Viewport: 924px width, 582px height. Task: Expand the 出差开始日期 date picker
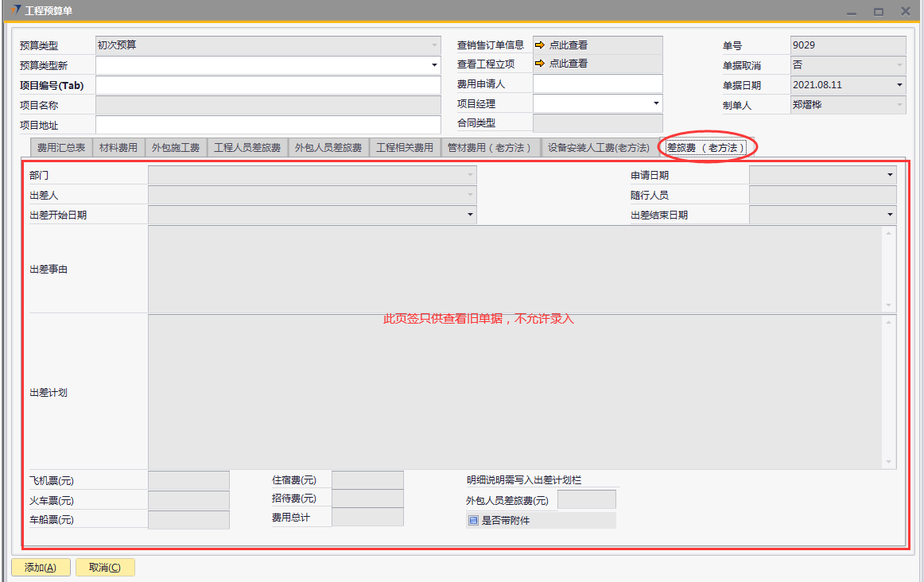[470, 215]
